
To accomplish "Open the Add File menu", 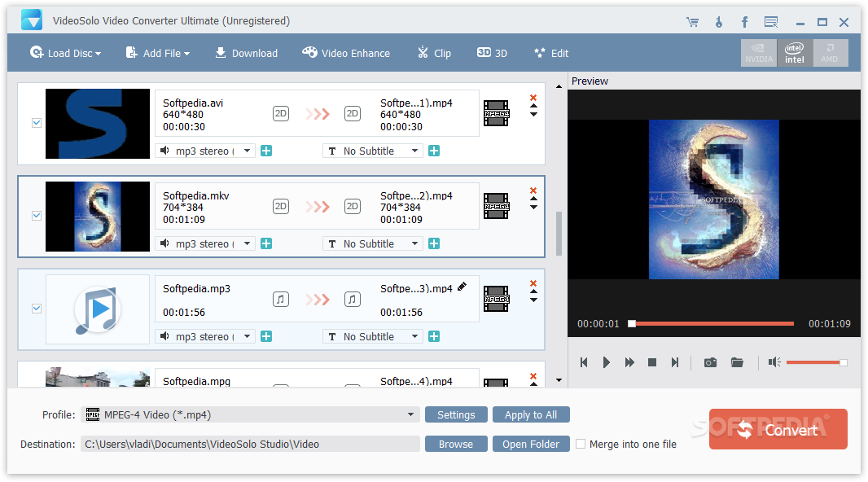I will [158, 53].
